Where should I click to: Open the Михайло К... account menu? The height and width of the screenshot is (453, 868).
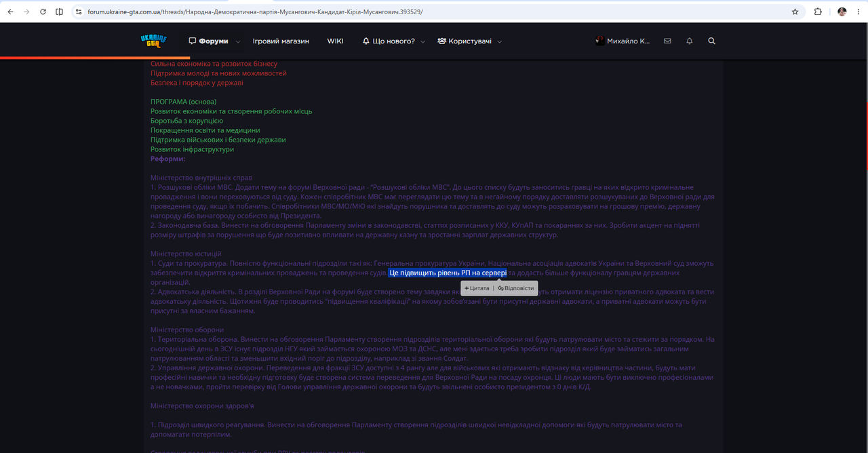(623, 41)
